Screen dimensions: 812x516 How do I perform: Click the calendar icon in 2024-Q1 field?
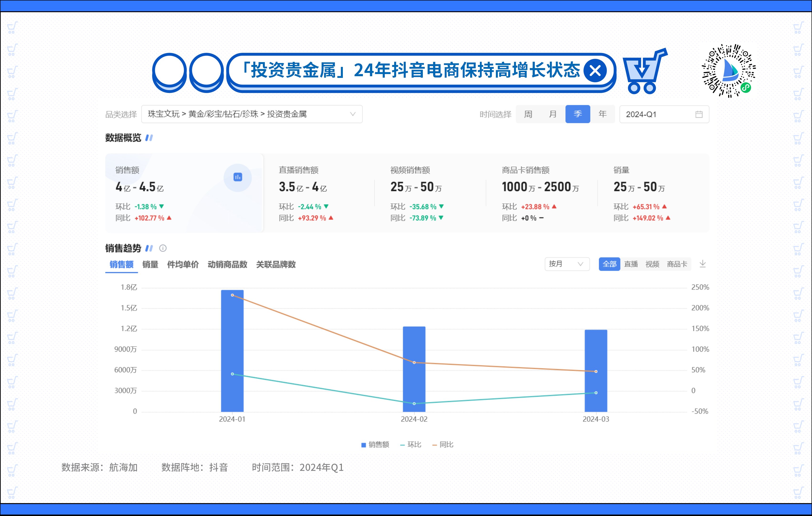[699, 114]
